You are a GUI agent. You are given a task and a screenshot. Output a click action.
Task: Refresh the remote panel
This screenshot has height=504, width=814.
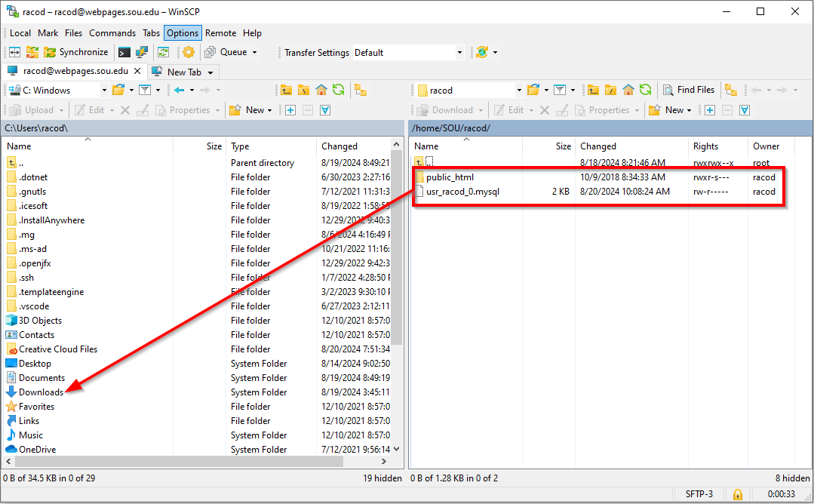645,91
